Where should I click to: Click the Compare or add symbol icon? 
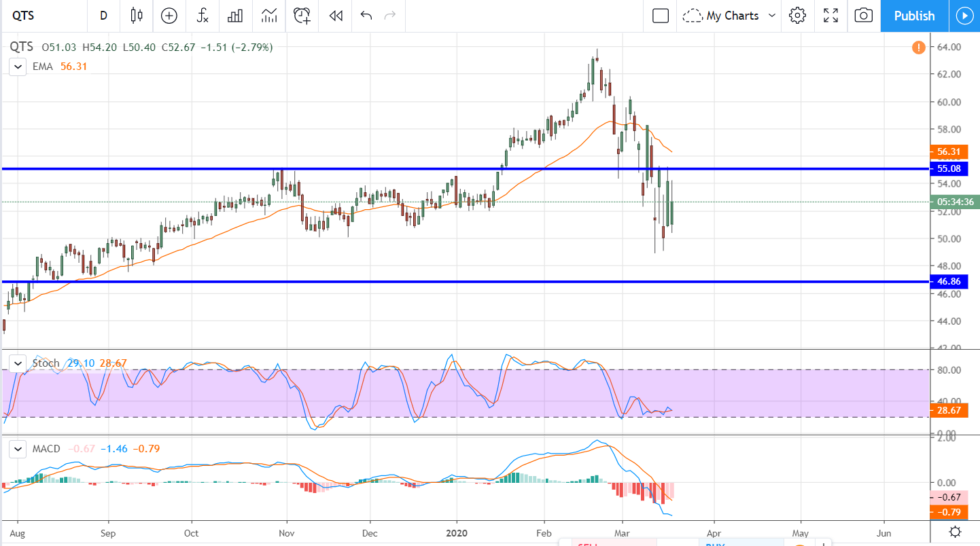coord(169,16)
